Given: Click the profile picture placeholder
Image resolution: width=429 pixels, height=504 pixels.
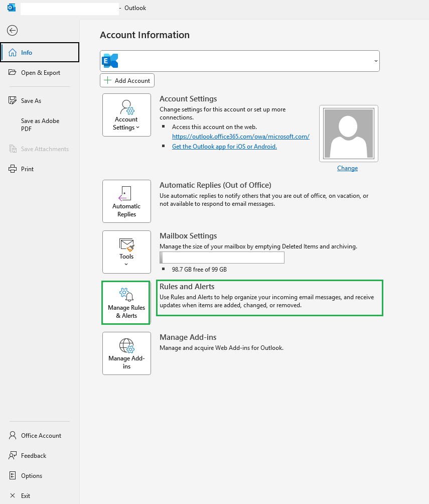Looking at the screenshot, I should pos(349,134).
